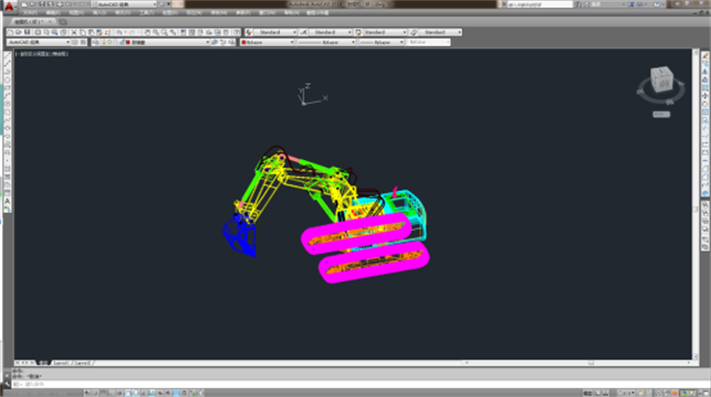The width and height of the screenshot is (711, 397).
Task: Open the workspace dropdown in Quick Access toolbar
Action: coord(125,4)
